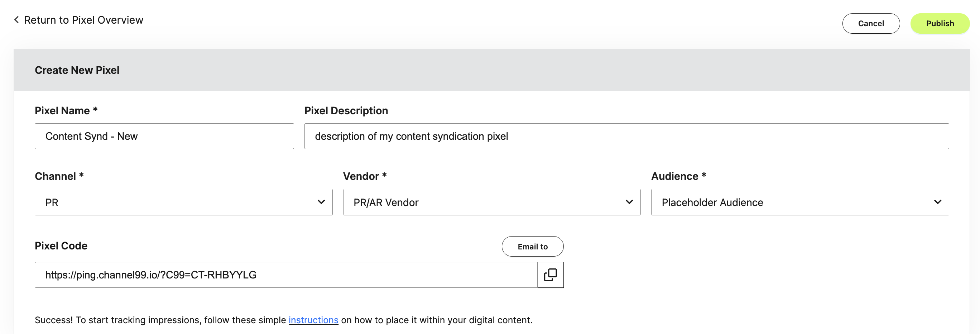
Task: Click the 'Audience *' label
Action: 678,176
